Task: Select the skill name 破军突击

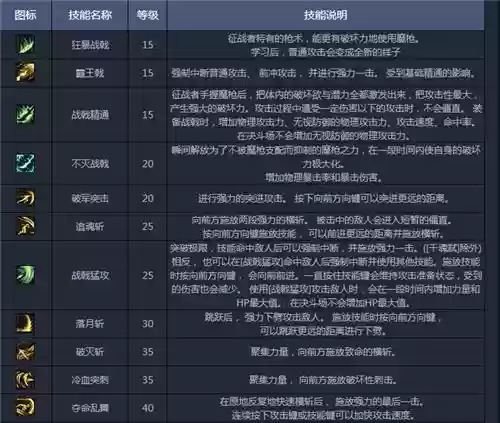Action: (90, 198)
